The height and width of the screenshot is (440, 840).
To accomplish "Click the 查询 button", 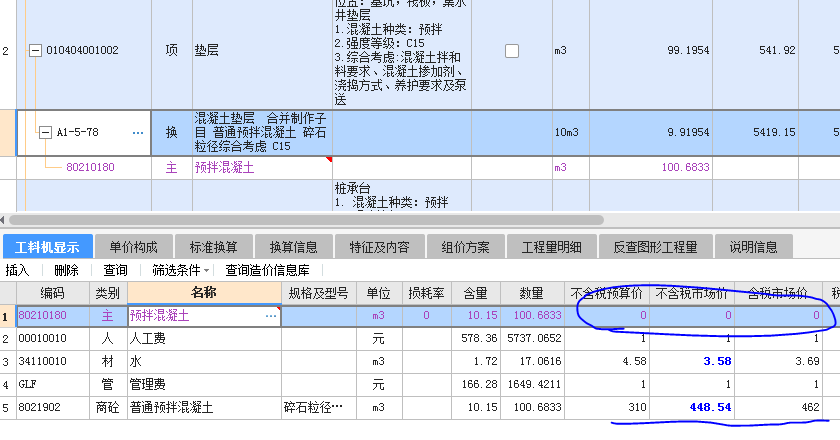I will (115, 270).
